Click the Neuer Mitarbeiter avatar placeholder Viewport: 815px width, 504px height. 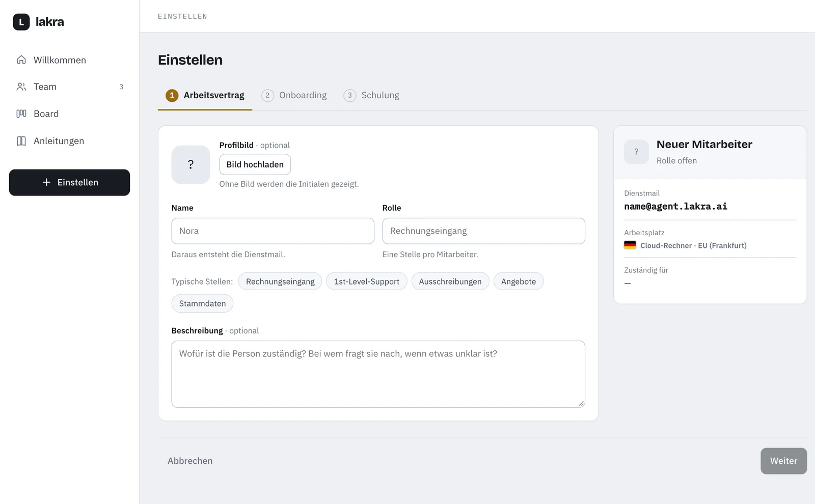[x=637, y=152]
